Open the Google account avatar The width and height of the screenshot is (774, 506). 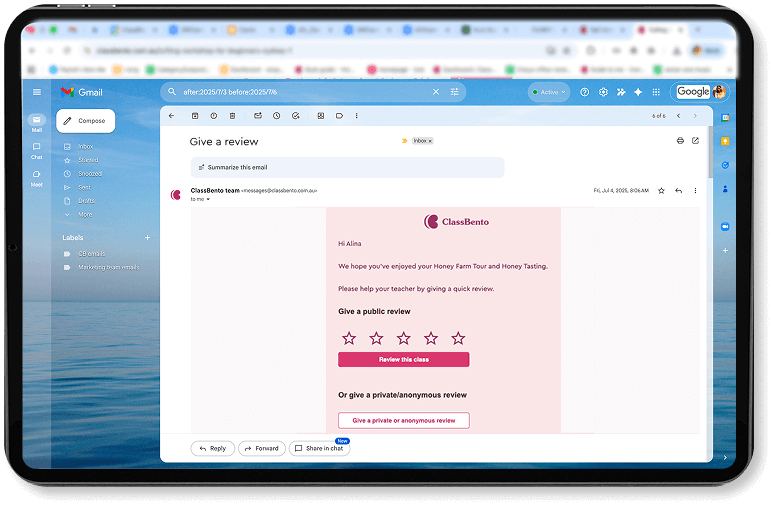pos(719,92)
